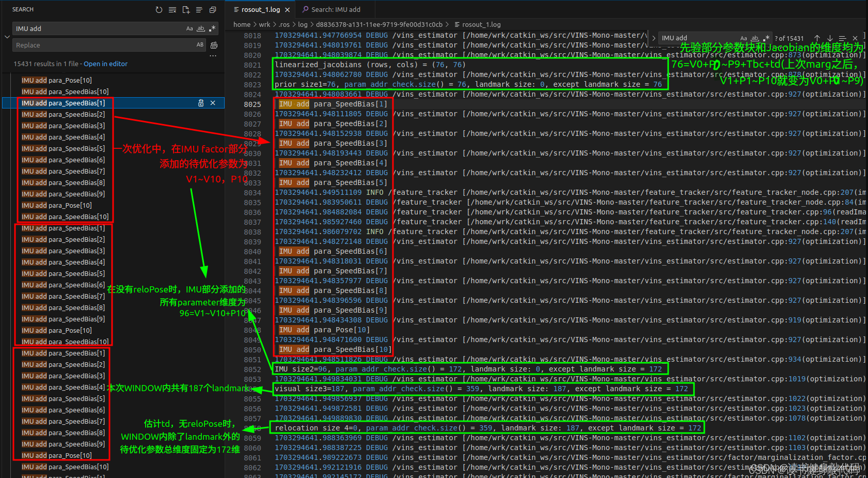Image resolution: width=868 pixels, height=478 pixels.
Task: Click '? of 15431' match counter
Action: click(x=789, y=39)
